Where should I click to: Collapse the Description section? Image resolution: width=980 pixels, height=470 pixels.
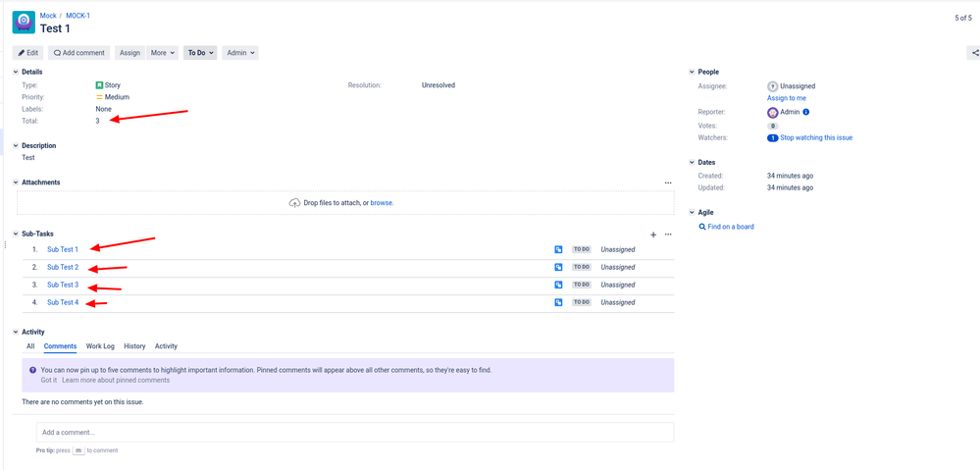tap(17, 145)
